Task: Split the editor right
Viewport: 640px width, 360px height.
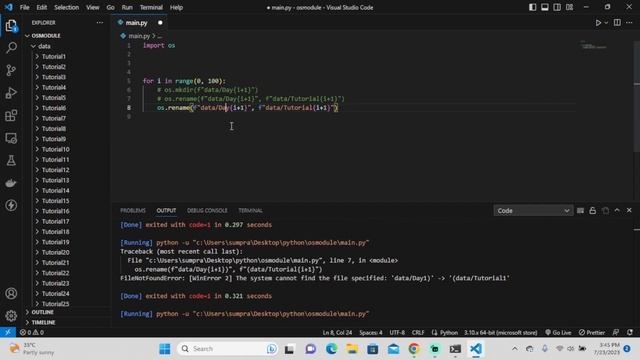Action: click(x=617, y=22)
